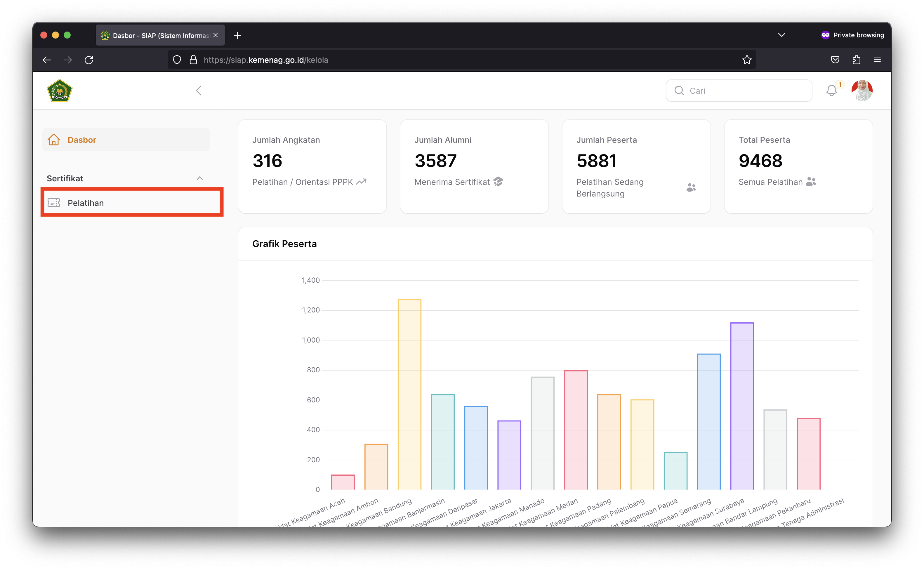Open user profile avatar menu
The image size is (924, 570).
pos(862,91)
